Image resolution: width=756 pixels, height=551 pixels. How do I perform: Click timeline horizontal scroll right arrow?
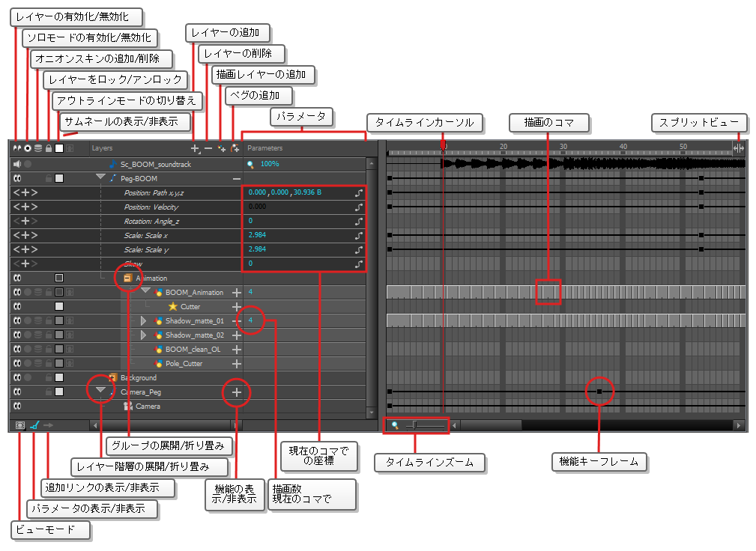pyautogui.click(x=738, y=426)
